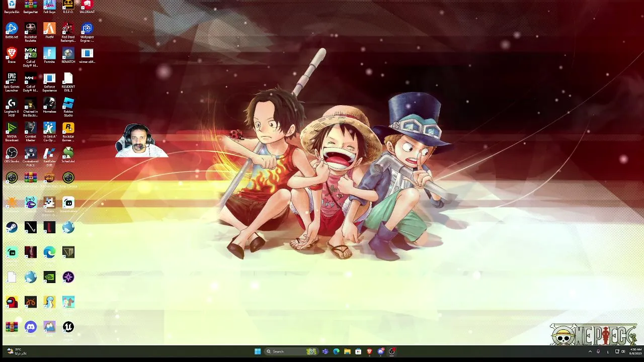This screenshot has height=362, width=644.
Task: Open the volume tray icon
Action: click(623, 351)
